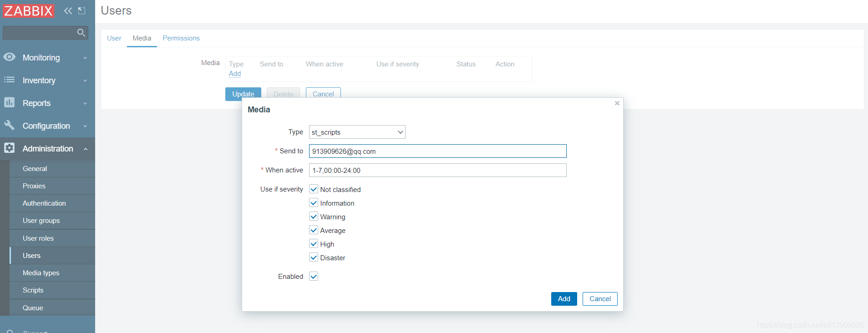Expand the Reports menu chevron
This screenshot has height=333, width=868.
85,103
